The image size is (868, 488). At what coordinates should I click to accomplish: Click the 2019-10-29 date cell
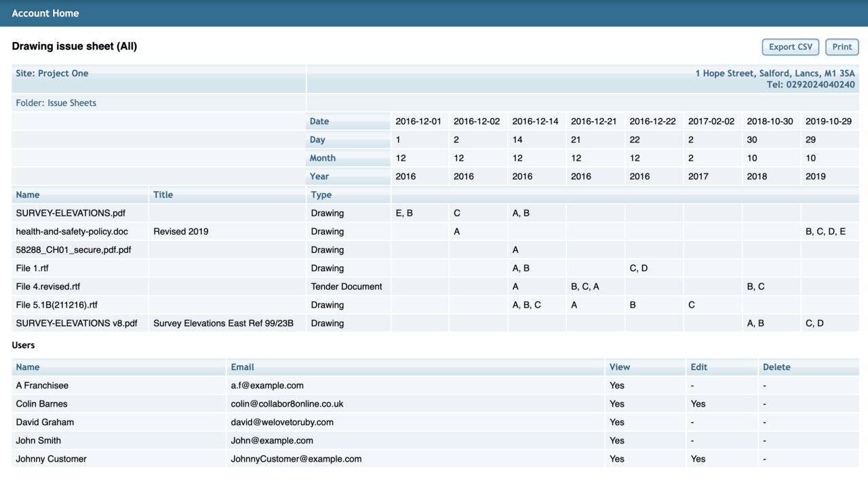(828, 121)
